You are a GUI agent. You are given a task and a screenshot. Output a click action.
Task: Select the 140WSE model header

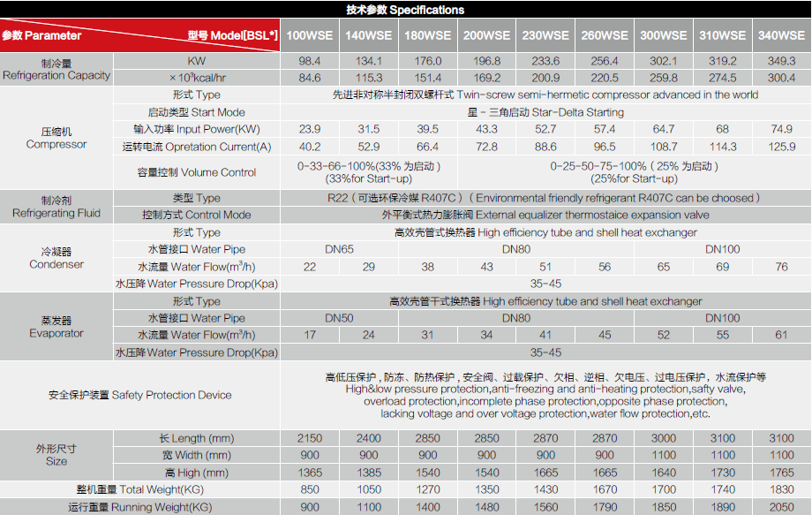[x=369, y=35]
